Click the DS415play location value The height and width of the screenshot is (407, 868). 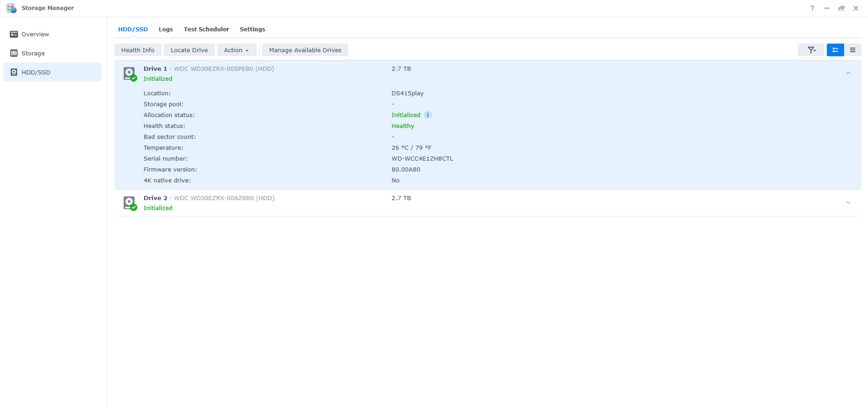coord(407,93)
